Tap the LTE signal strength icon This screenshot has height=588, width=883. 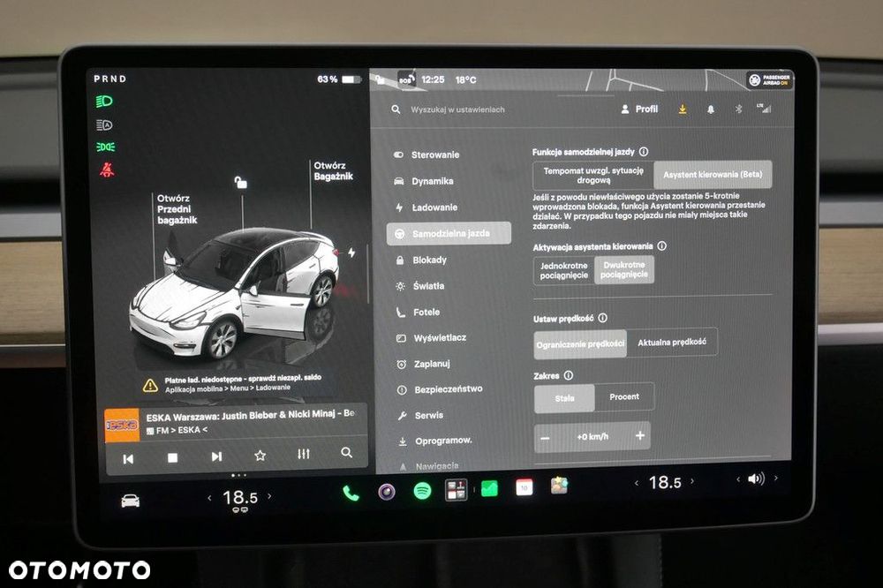coord(764,108)
